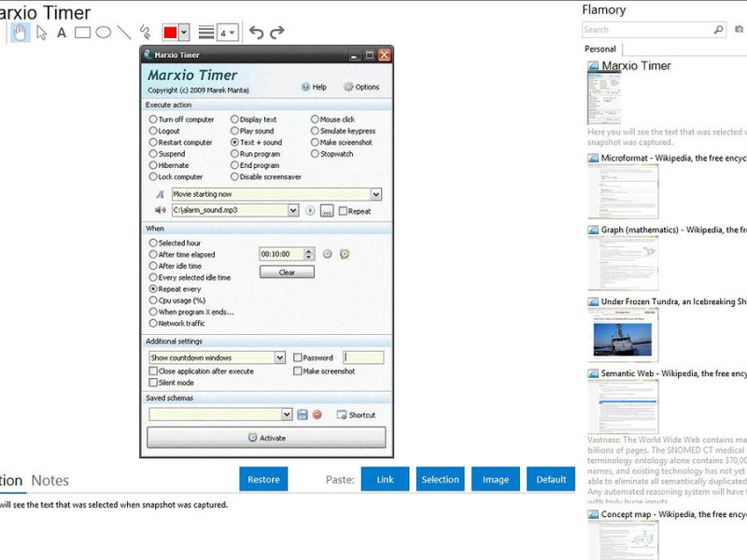Image resolution: width=747 pixels, height=560 pixels.
Task: Open the Microformat Wikipedia snapshot thumbnail
Action: pyautogui.click(x=623, y=191)
